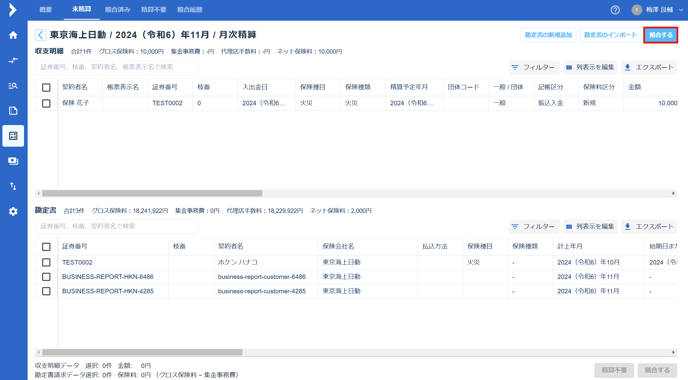Image resolution: width=688 pixels, height=380 pixels.
Task: Click the app logo chevron at top-left
Action: coord(13,10)
